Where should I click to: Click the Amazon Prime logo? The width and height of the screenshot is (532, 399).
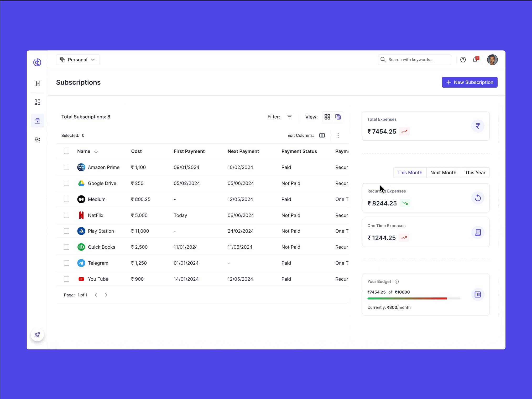(x=81, y=167)
